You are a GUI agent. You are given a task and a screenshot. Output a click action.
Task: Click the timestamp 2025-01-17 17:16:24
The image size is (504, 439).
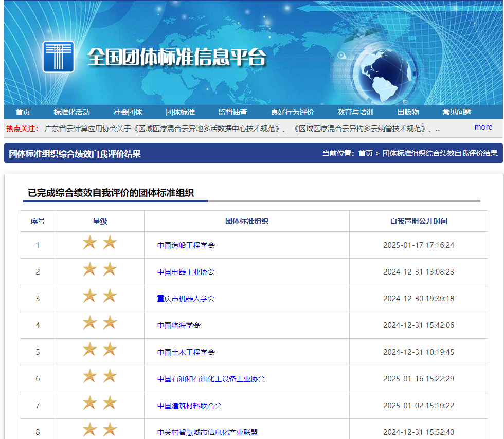pyautogui.click(x=419, y=245)
